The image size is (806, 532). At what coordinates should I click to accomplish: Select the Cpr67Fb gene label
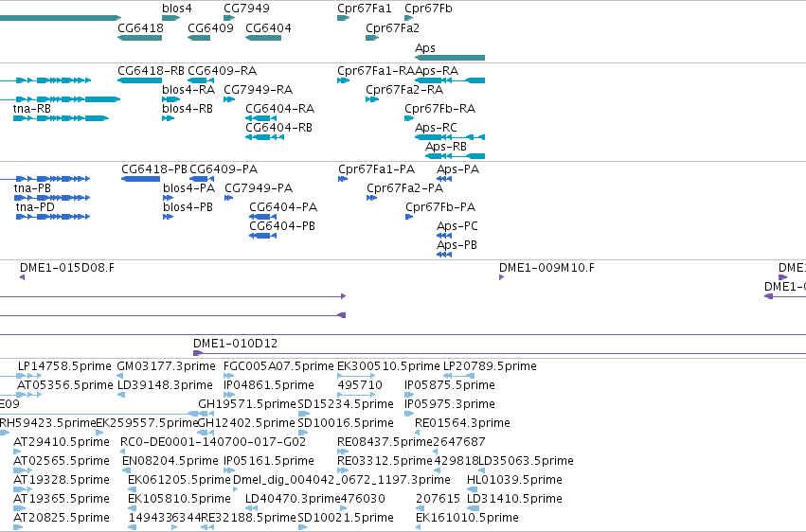(x=428, y=9)
